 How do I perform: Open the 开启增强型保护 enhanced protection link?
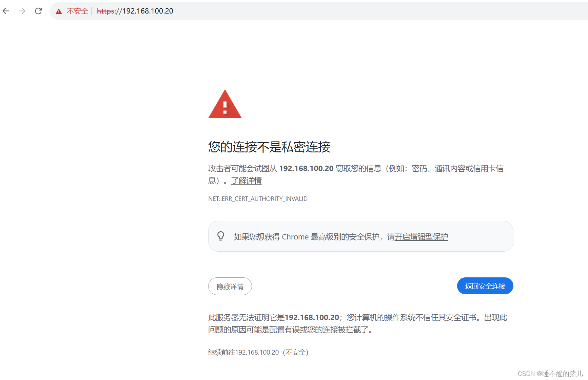422,237
